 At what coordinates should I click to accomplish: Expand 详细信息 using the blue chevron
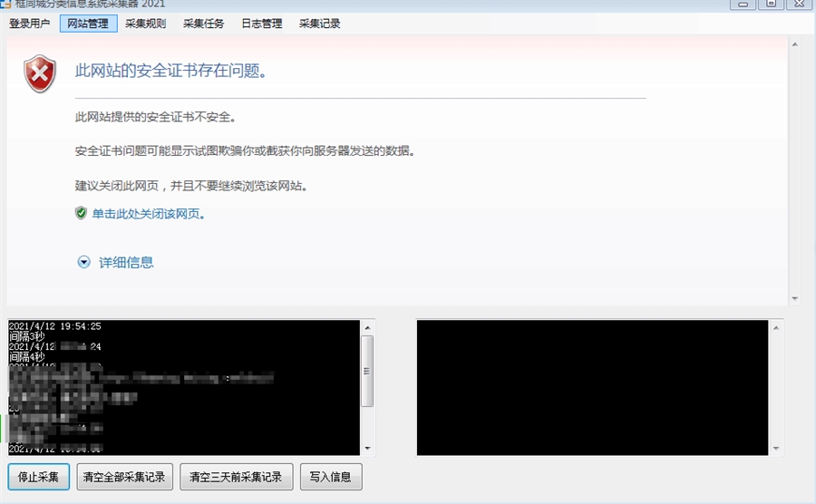coord(84,262)
